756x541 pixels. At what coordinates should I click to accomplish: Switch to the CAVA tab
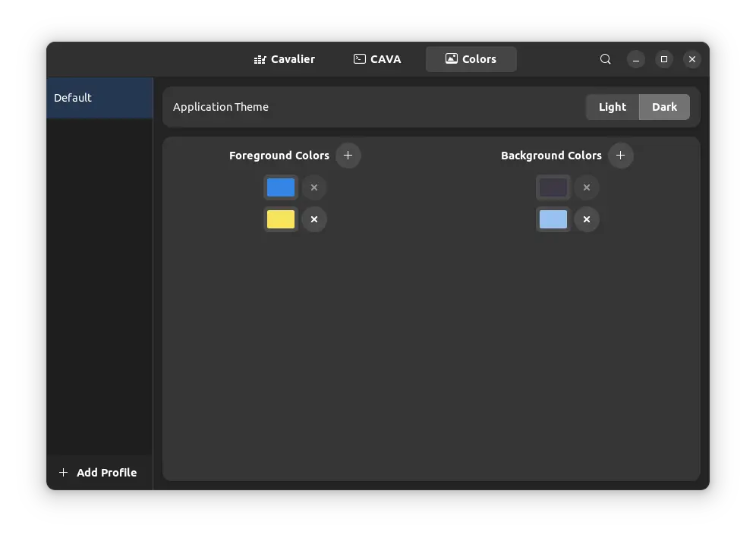pos(377,59)
